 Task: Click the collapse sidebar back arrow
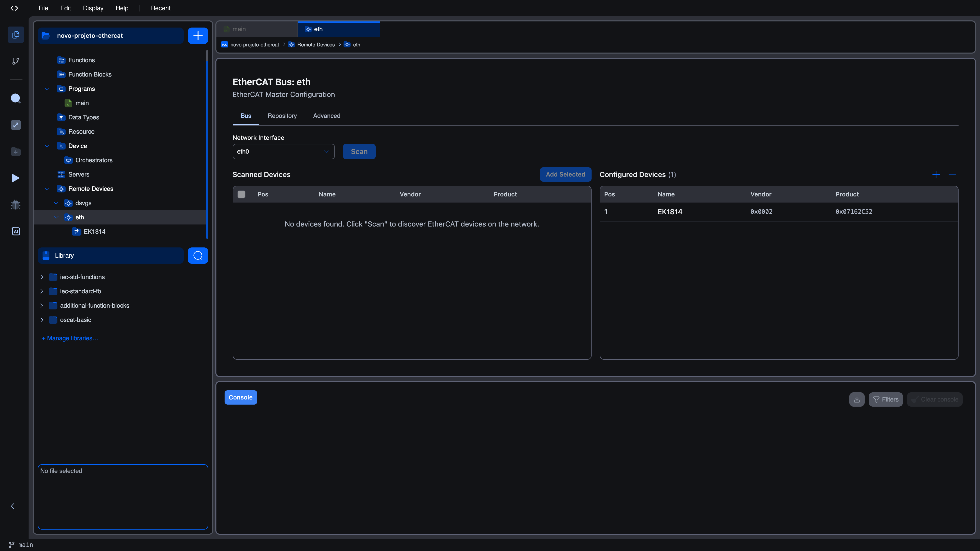(14, 506)
